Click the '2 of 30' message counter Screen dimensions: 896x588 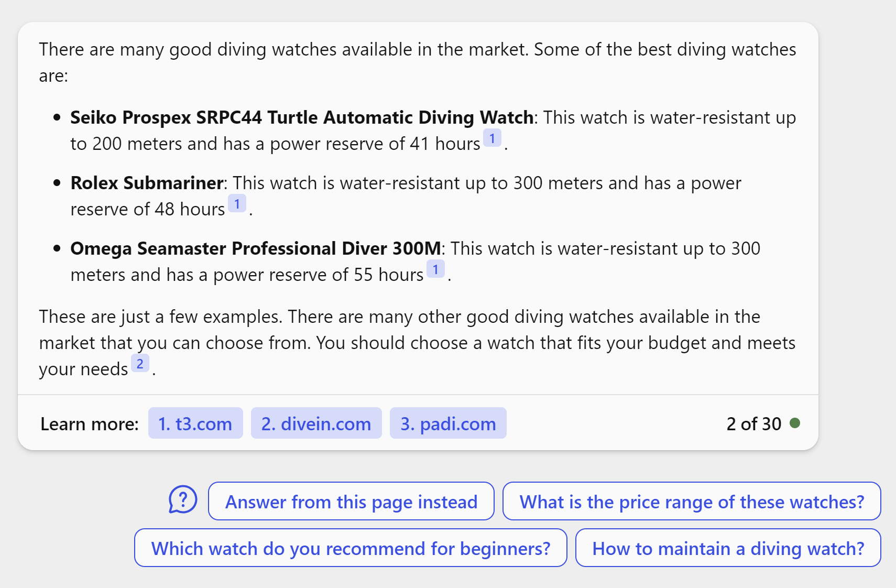point(753,423)
